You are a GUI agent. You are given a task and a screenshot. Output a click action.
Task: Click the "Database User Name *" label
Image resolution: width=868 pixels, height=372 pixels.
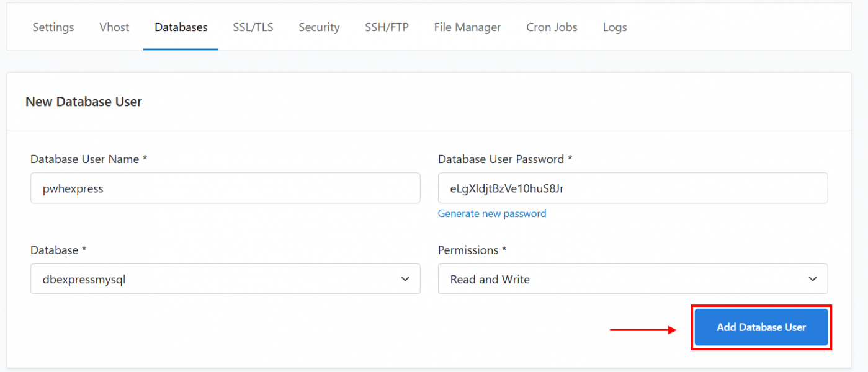pos(89,159)
